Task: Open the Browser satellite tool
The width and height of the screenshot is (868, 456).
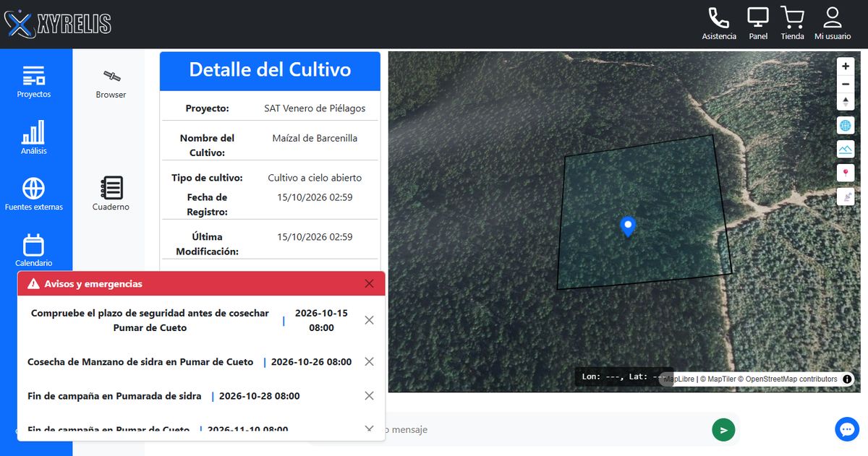Action: tap(111, 84)
